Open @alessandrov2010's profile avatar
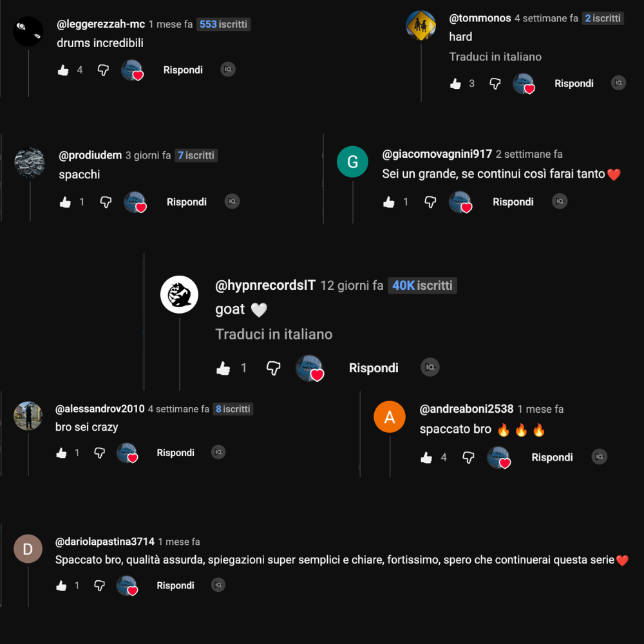The height and width of the screenshot is (644, 644). click(28, 415)
